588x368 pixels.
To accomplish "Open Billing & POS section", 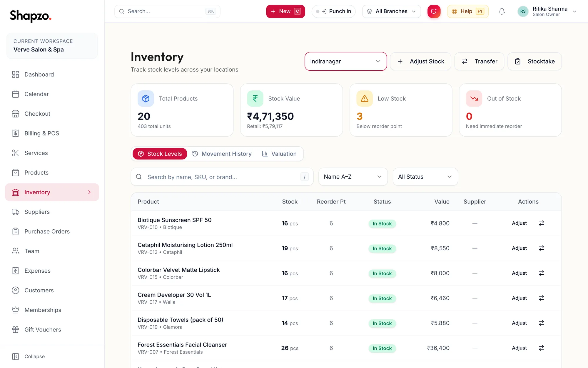I will tap(52, 133).
